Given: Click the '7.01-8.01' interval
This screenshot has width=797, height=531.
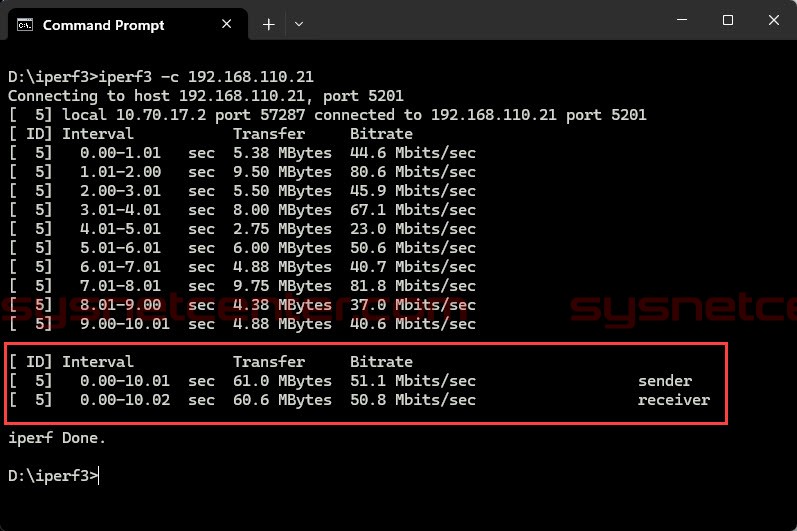Looking at the screenshot, I should click(120, 286).
